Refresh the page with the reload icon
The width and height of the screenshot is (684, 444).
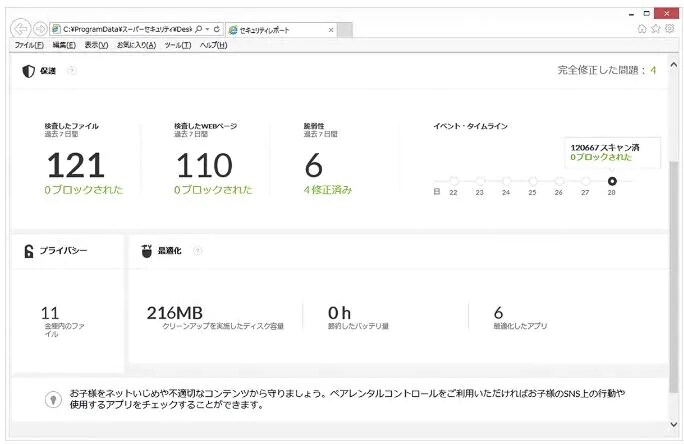click(216, 29)
